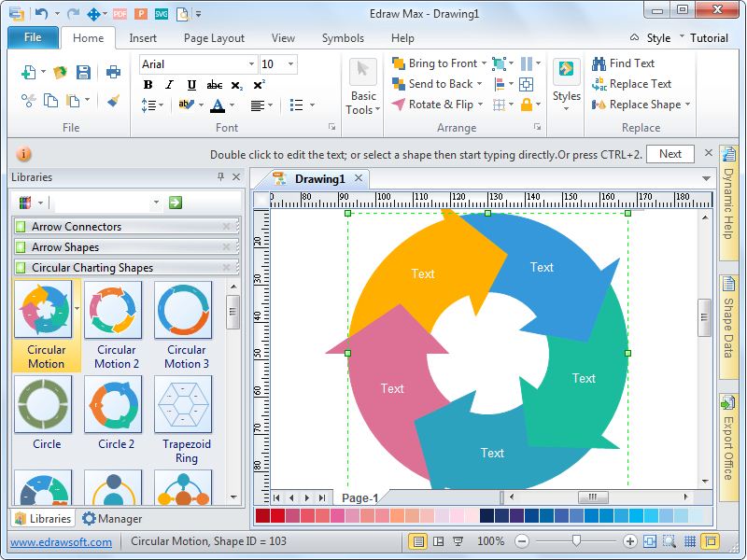Switch to the Page Layout ribbon tab
747x560 pixels.
[x=215, y=38]
